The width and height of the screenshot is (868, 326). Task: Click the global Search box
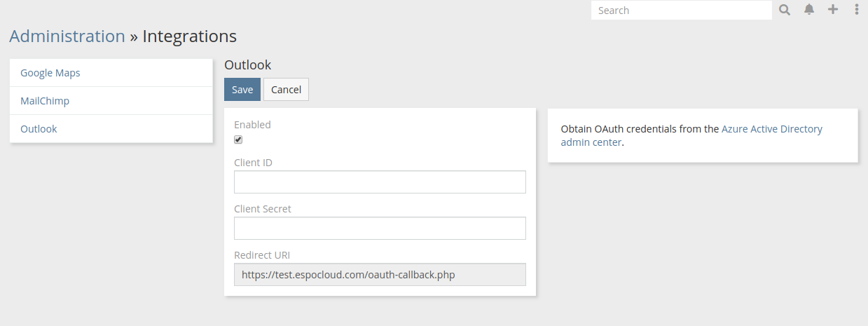(x=681, y=11)
